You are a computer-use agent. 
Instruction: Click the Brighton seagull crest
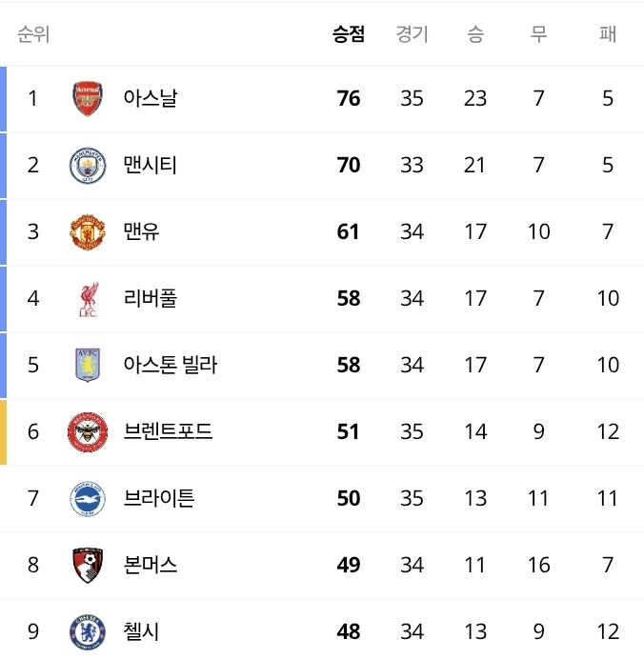point(88,498)
